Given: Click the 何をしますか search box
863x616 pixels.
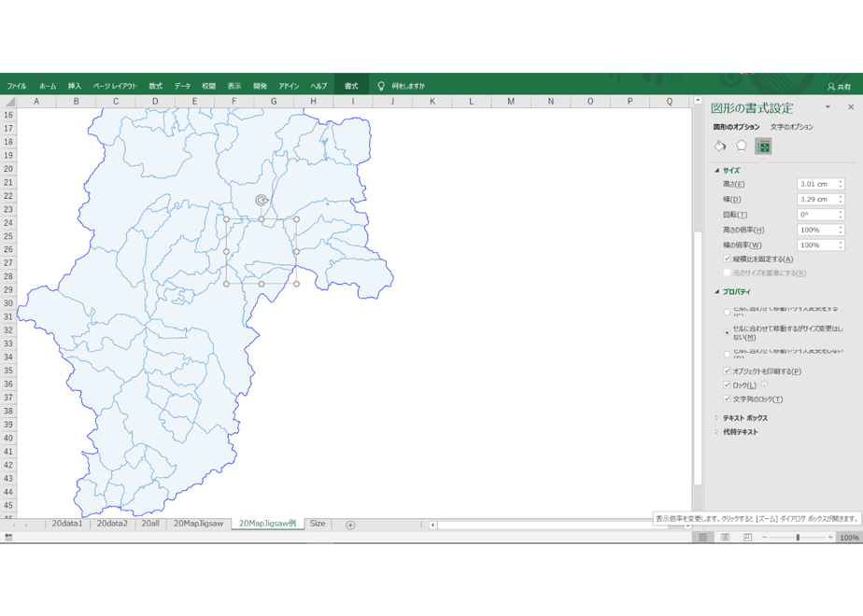Looking at the screenshot, I should point(408,86).
